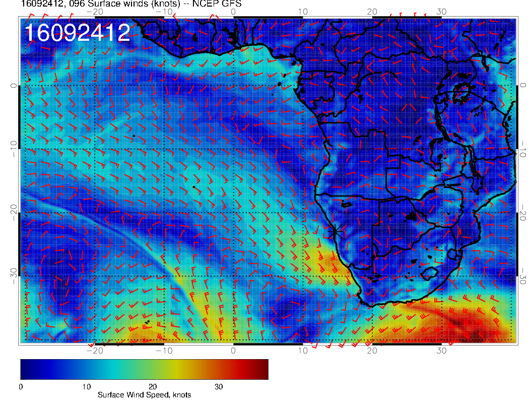Click the bottom axis longitude label -10

click(164, 351)
